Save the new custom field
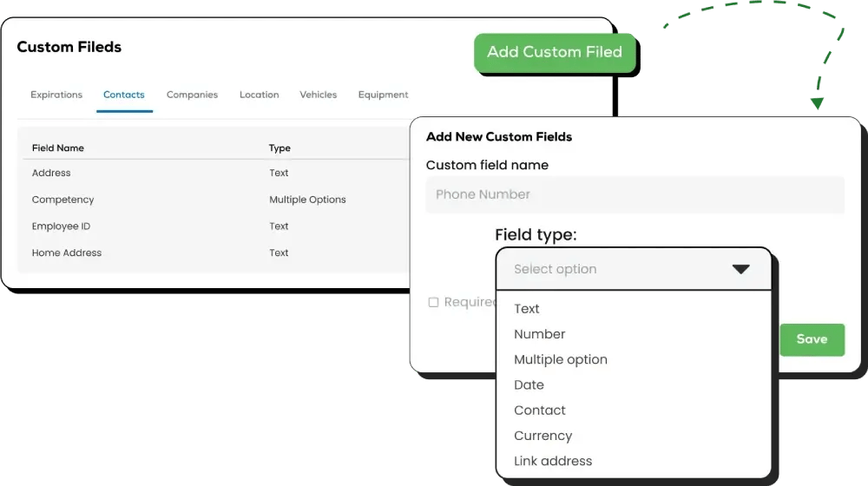This screenshot has height=486, width=868. click(x=812, y=339)
